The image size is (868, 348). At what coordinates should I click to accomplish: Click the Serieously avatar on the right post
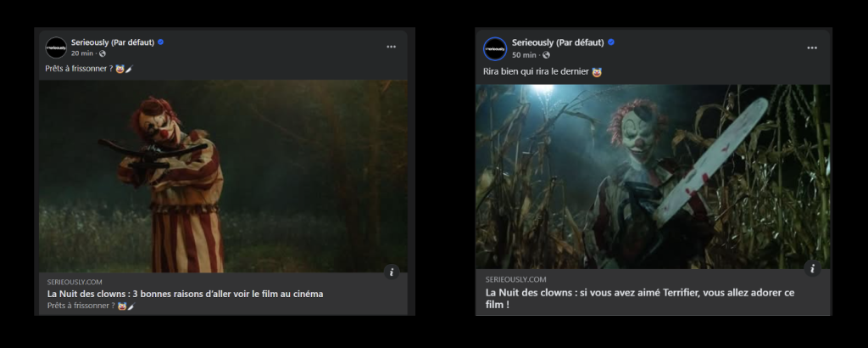point(495,48)
